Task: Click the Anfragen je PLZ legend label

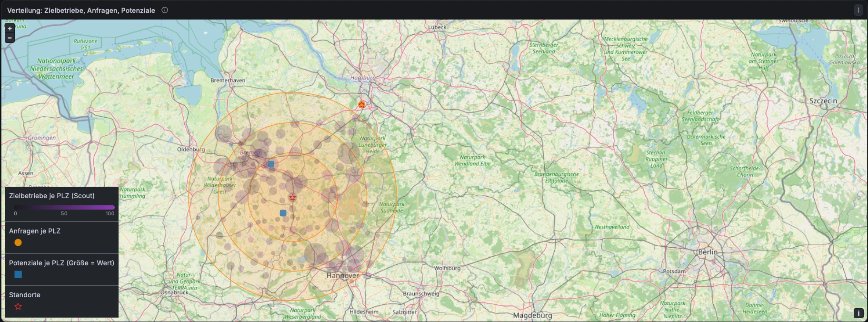Action: (35, 231)
